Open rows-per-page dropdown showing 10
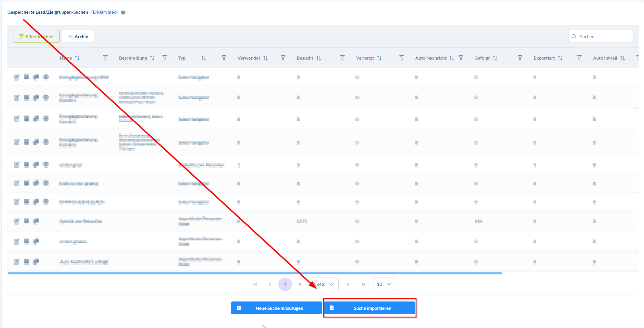The height and width of the screenshot is (328, 644). [x=384, y=284]
